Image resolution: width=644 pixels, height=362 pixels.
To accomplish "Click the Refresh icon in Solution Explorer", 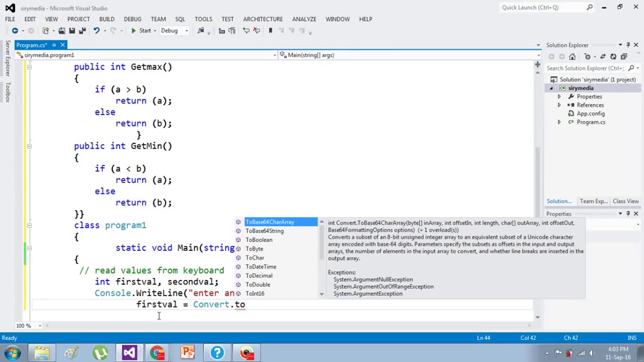I will (x=613, y=56).
